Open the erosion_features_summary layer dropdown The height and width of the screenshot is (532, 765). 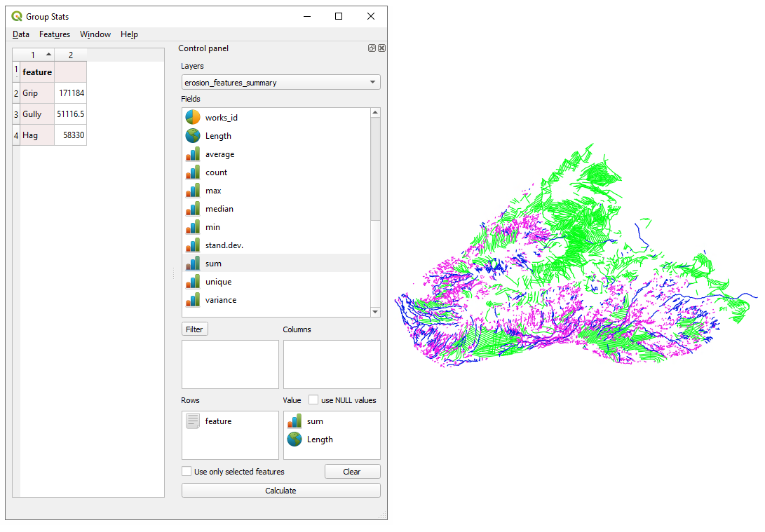(x=280, y=83)
